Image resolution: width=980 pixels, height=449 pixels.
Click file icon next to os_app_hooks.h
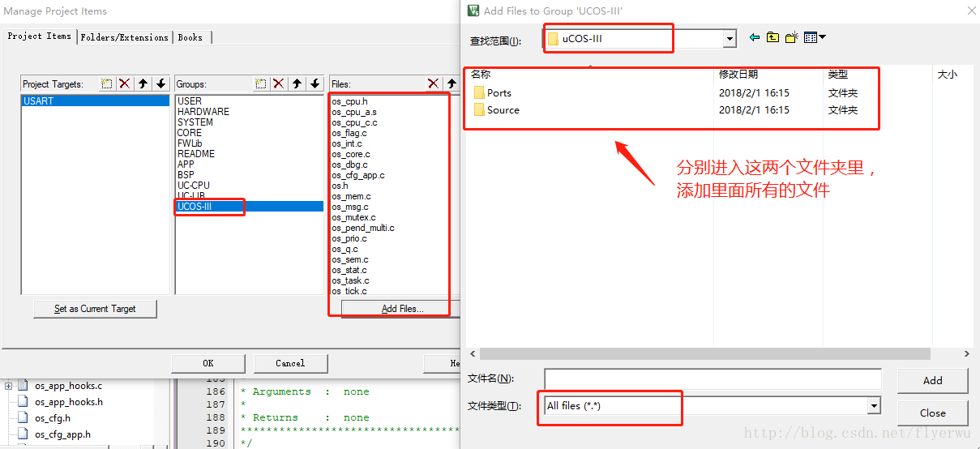[x=23, y=402]
